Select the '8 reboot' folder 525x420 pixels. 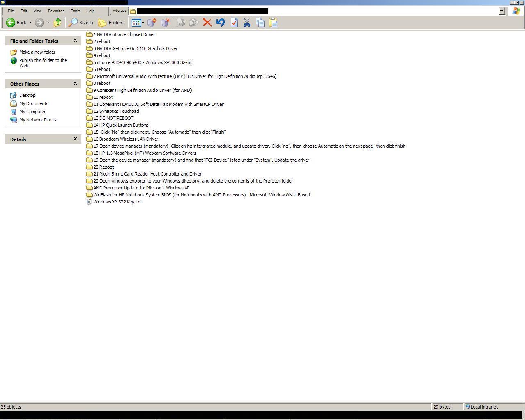[98, 83]
